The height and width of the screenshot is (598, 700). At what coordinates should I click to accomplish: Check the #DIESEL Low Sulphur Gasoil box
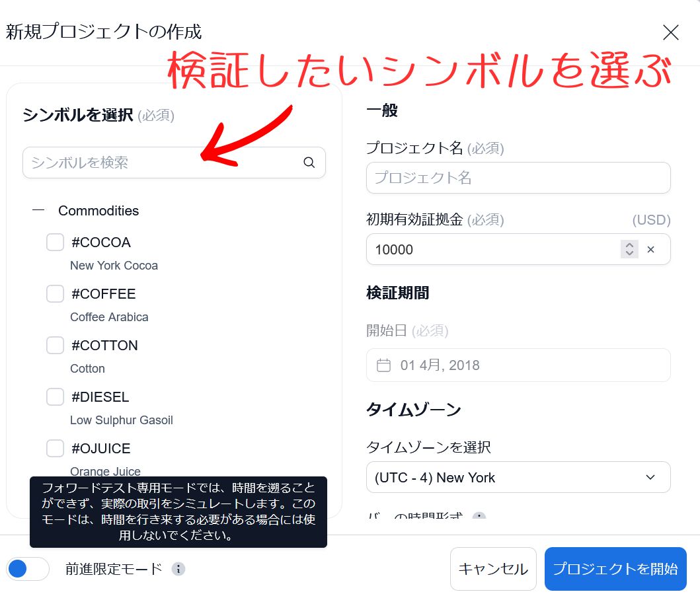point(55,396)
